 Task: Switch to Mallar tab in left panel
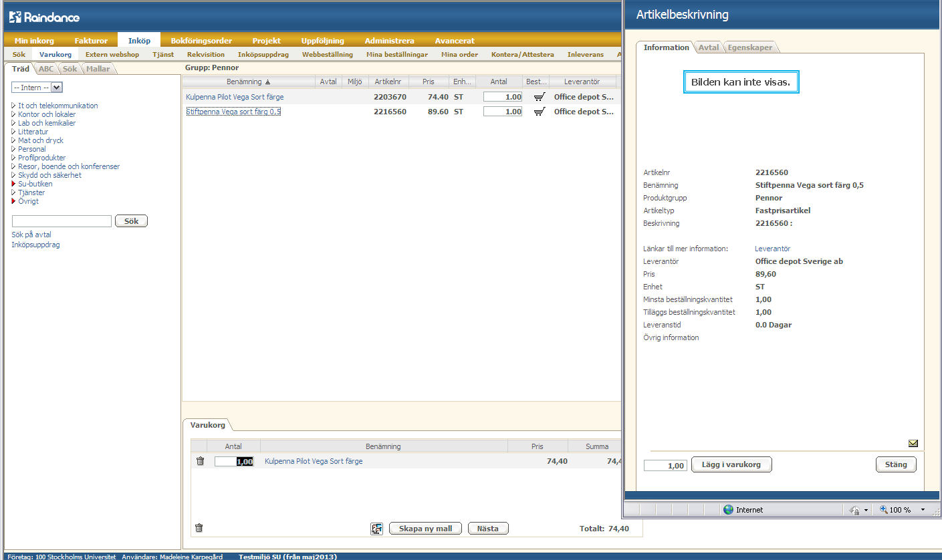[98, 69]
